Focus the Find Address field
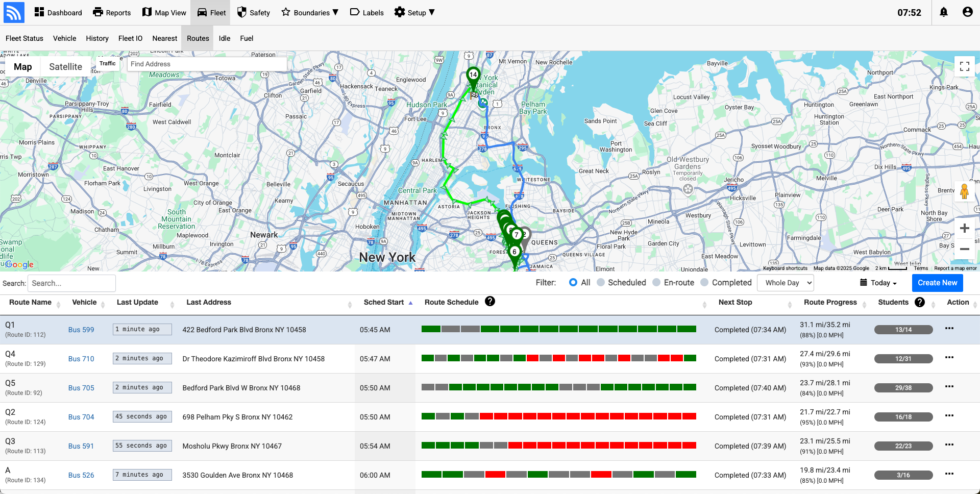The width and height of the screenshot is (980, 494). (207, 64)
